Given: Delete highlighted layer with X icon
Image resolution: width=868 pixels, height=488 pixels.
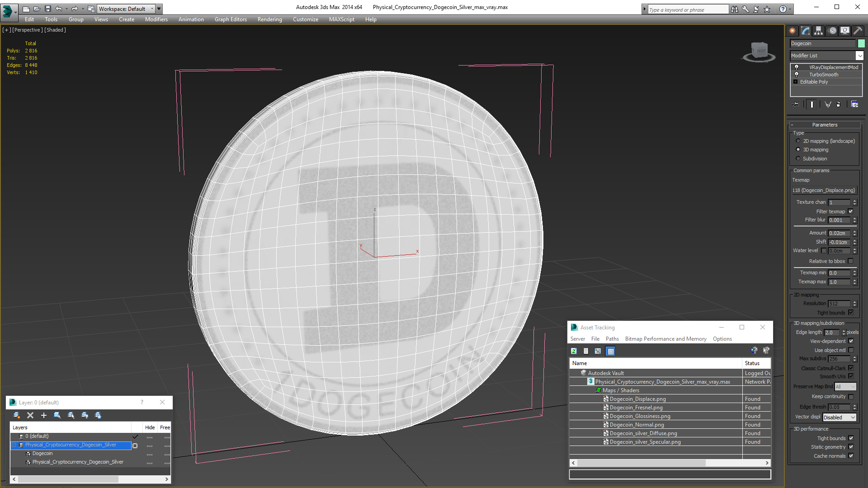Looking at the screenshot, I should (x=30, y=415).
